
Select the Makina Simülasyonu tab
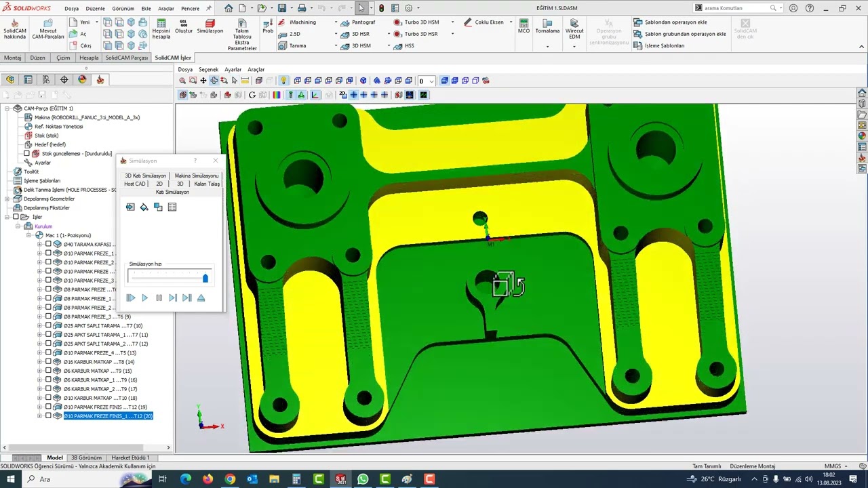(197, 176)
